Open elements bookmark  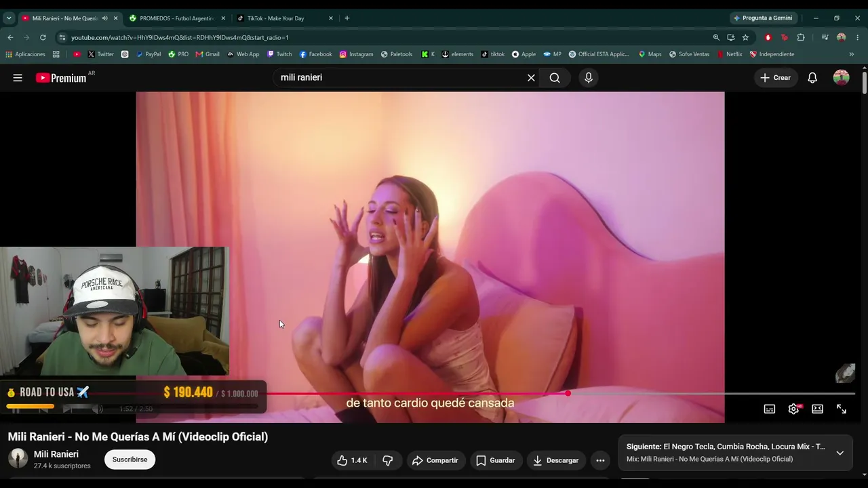click(x=458, y=54)
